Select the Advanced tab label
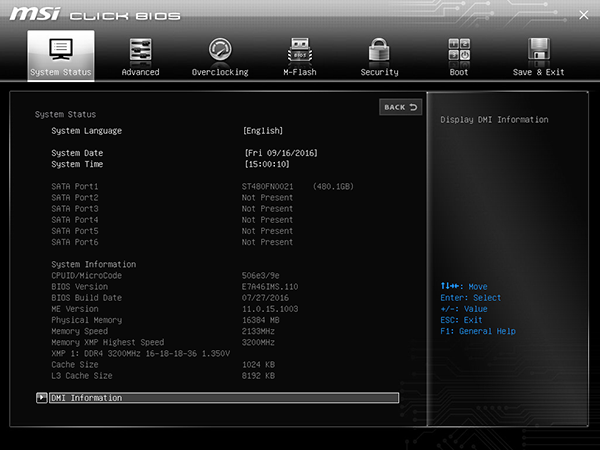Image resolution: width=600 pixels, height=450 pixels. (x=140, y=72)
